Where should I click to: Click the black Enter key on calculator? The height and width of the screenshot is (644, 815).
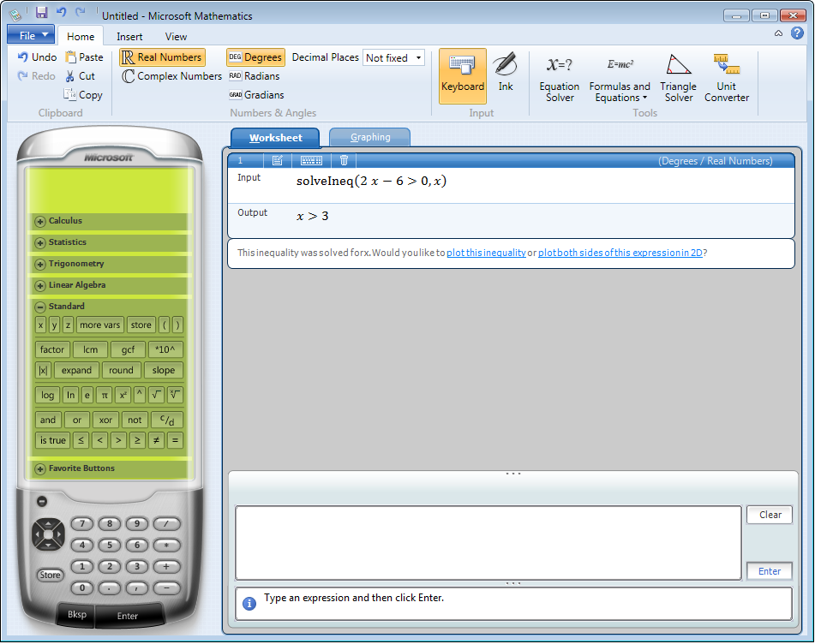coord(128,616)
